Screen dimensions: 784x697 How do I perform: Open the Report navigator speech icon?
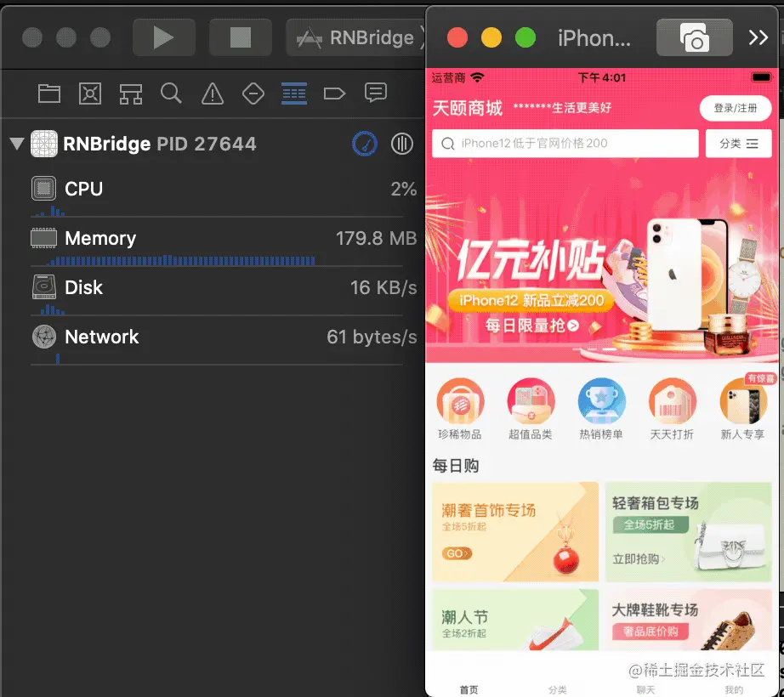tap(376, 93)
